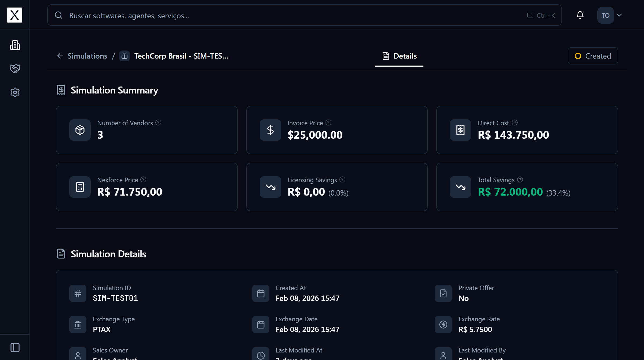This screenshot has height=360, width=644.
Task: Click the Number of Vendors help icon
Action: (158, 123)
